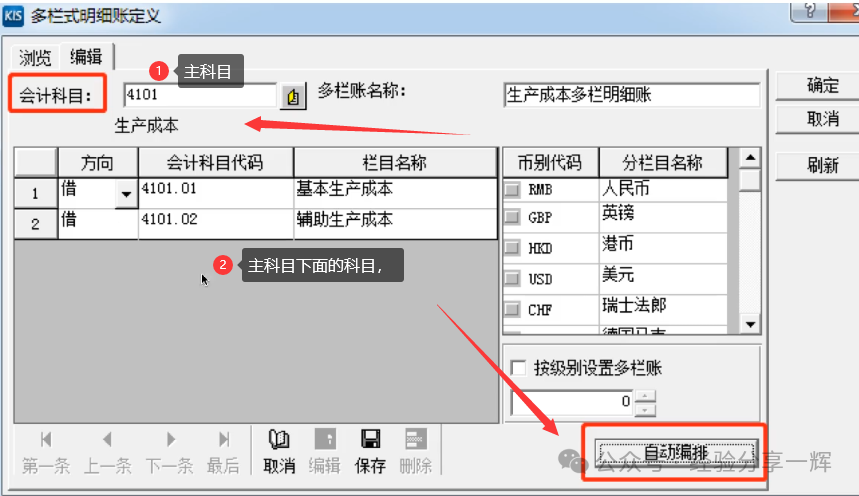Decrease the level spinner value

point(645,409)
